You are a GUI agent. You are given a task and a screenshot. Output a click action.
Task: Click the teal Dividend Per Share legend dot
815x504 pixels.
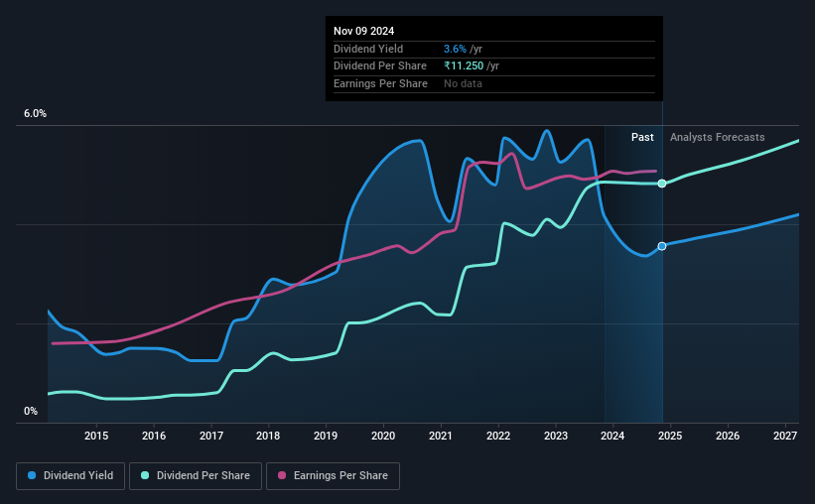click(145, 475)
